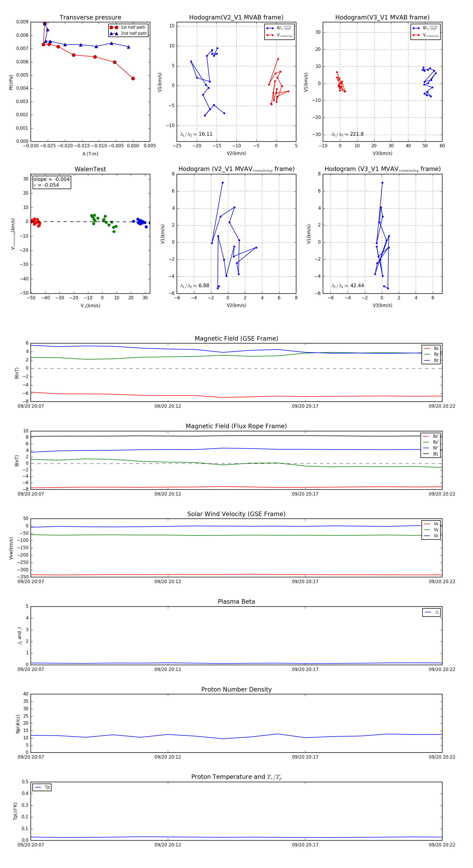Select the "Bz" legend entry in GSE plot
This screenshot has height=868, width=473.
click(x=431, y=360)
